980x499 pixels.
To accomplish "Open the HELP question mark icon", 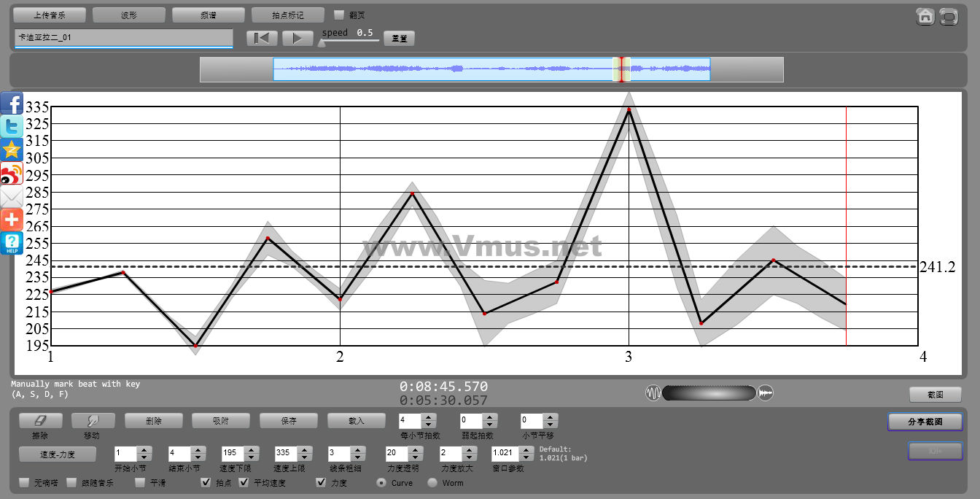I will (x=12, y=243).
